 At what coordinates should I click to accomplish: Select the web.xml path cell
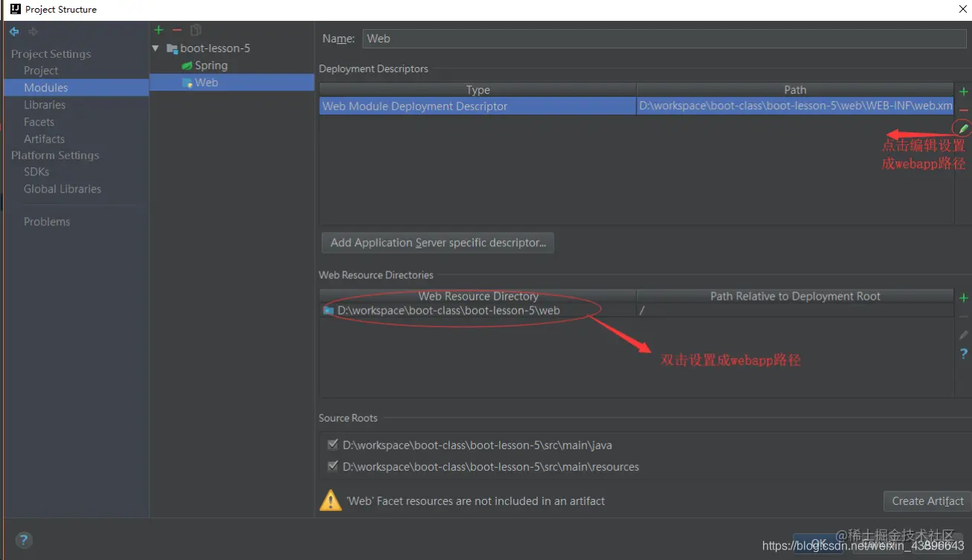coord(795,106)
